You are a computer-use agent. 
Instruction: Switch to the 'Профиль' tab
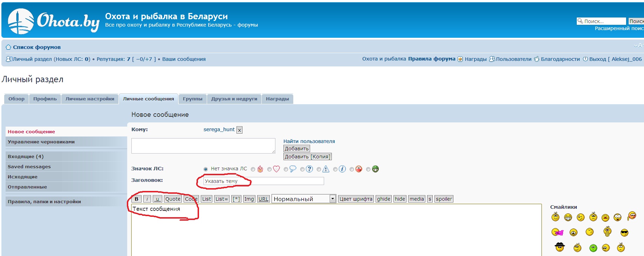click(45, 99)
